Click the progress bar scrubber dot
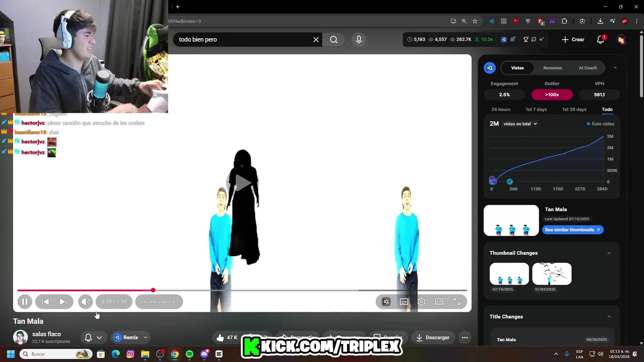Viewport: 644px width, 362px height. [x=153, y=290]
